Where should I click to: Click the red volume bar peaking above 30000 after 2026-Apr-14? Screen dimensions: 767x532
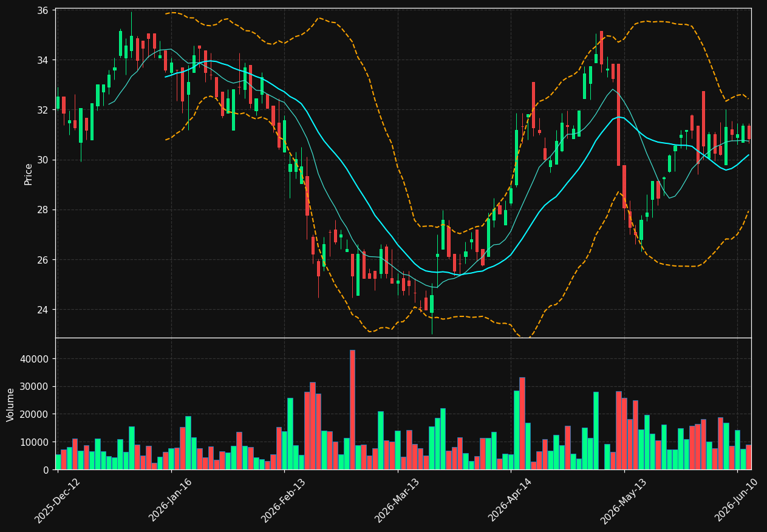(522, 423)
